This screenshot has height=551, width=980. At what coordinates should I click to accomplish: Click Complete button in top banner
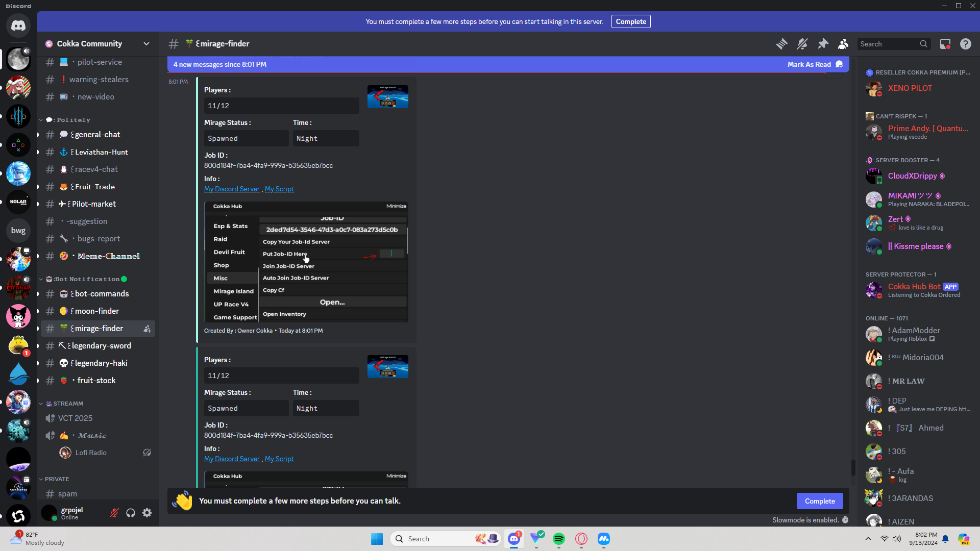pyautogui.click(x=631, y=21)
